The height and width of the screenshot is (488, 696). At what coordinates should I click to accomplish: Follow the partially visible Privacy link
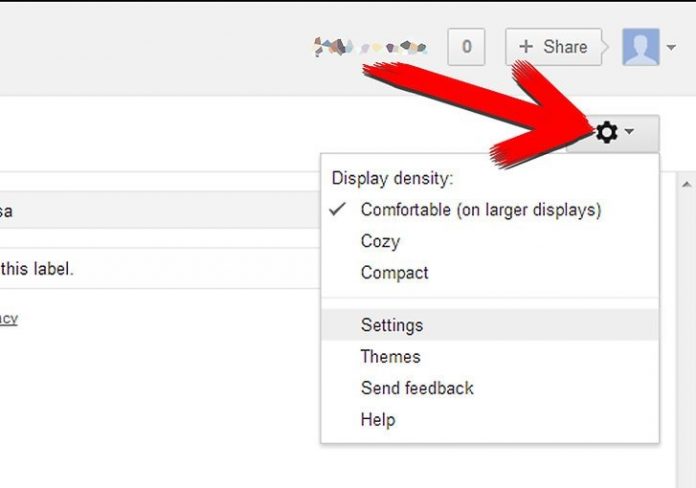coord(8,318)
